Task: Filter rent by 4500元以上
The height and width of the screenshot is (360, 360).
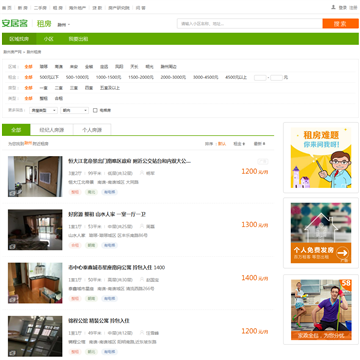Action: coord(236,77)
